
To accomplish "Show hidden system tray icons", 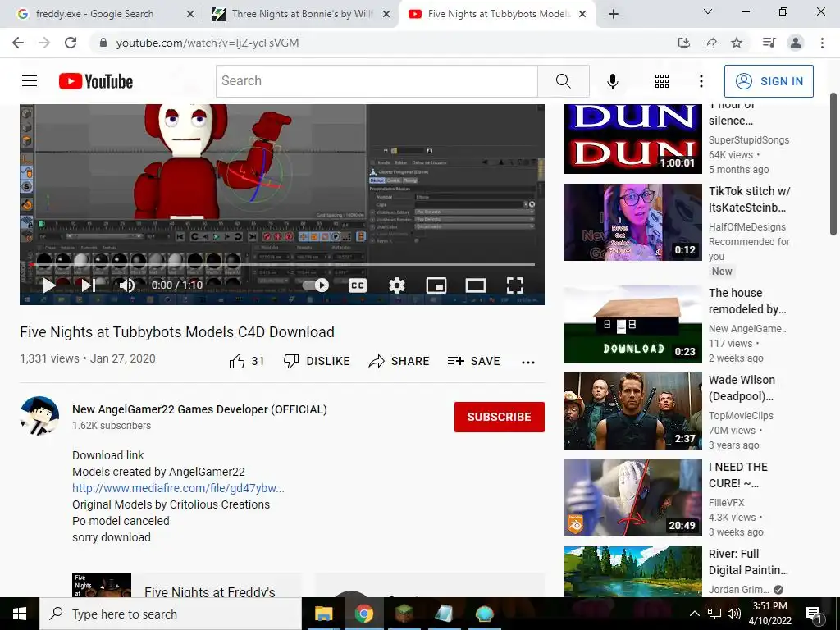I will point(694,614).
